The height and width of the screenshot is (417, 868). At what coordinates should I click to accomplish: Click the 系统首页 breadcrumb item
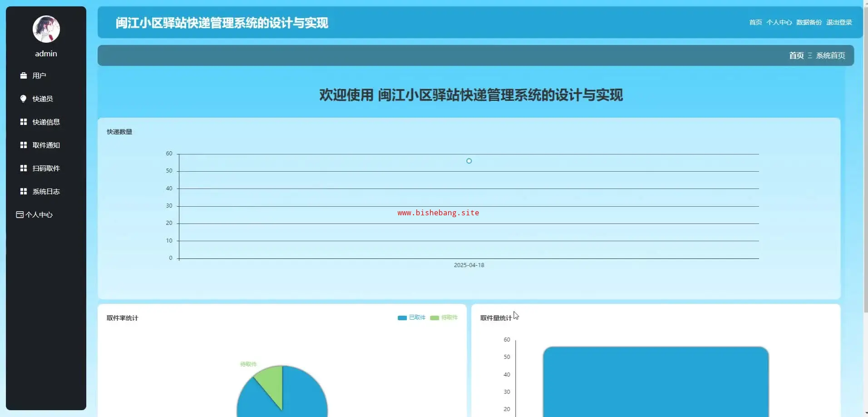[x=831, y=55]
